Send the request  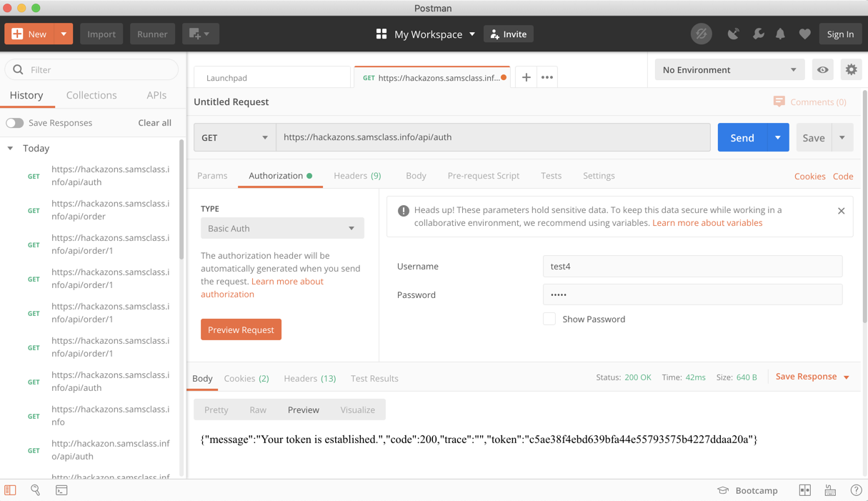click(742, 138)
